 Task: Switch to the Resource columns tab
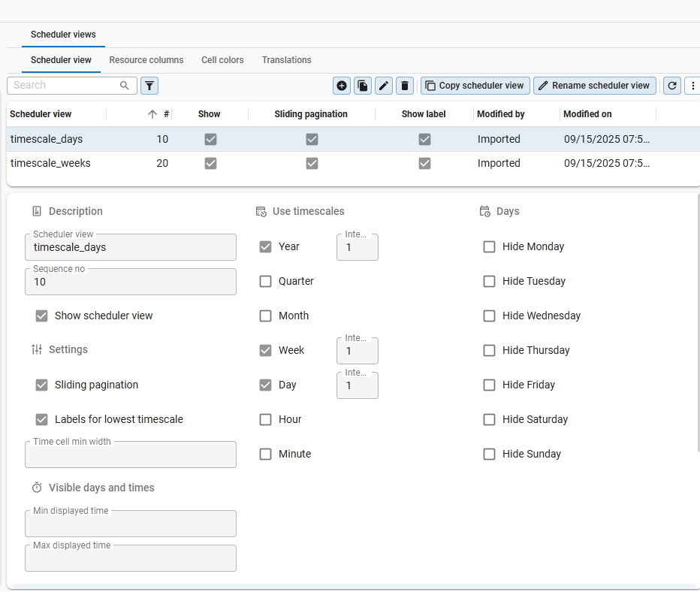coord(146,60)
